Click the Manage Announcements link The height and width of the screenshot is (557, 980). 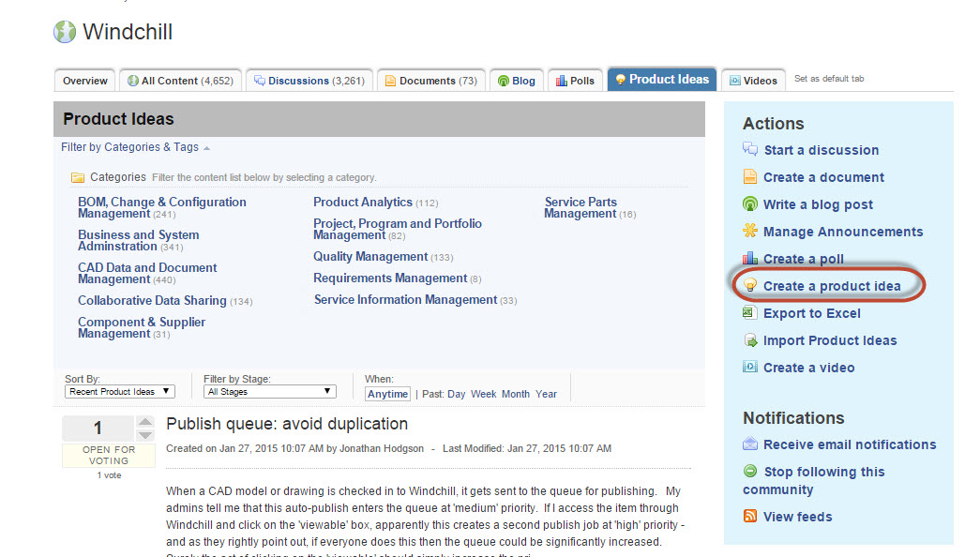(x=843, y=232)
